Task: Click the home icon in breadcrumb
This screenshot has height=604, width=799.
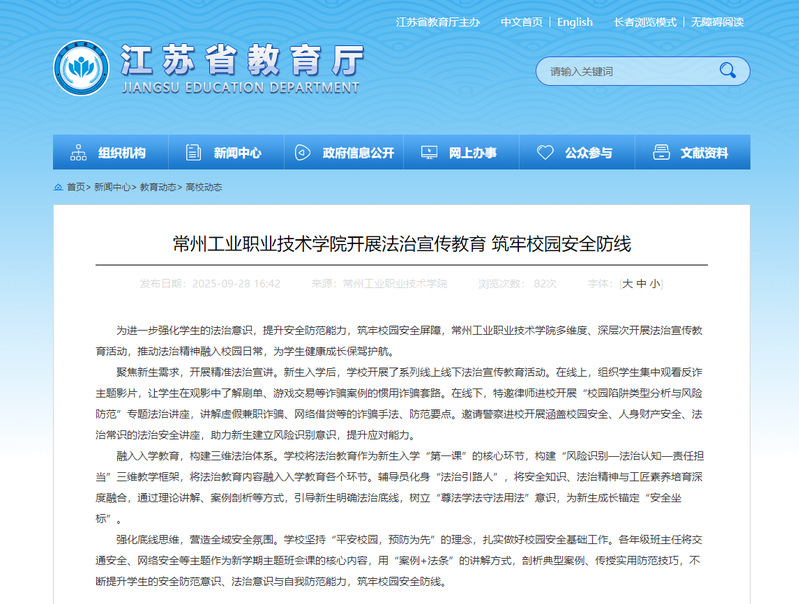Action: pyautogui.click(x=59, y=187)
